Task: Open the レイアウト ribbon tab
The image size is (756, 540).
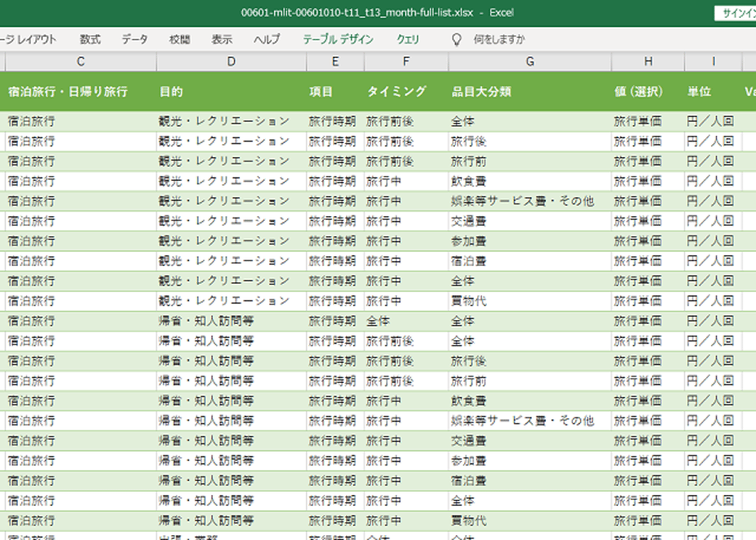Action: point(28,39)
